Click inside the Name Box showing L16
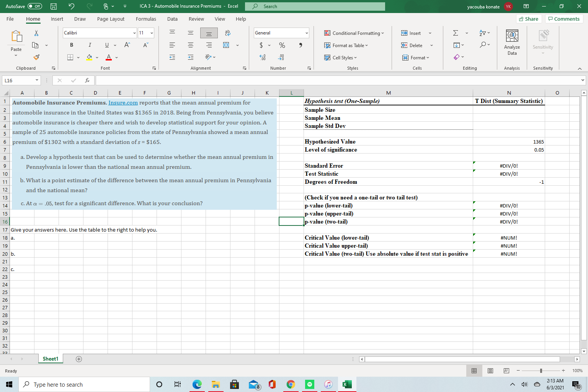This screenshot has width=588, height=392. 18,80
